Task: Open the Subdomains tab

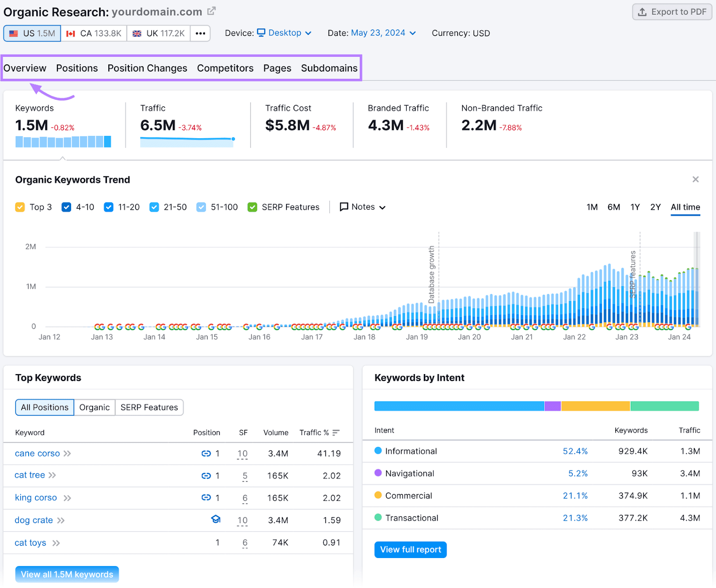Action: click(329, 68)
